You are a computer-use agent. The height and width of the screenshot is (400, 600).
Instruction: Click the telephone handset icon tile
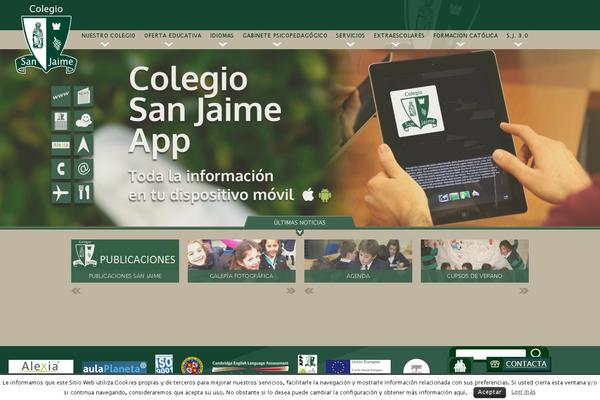coord(61,169)
